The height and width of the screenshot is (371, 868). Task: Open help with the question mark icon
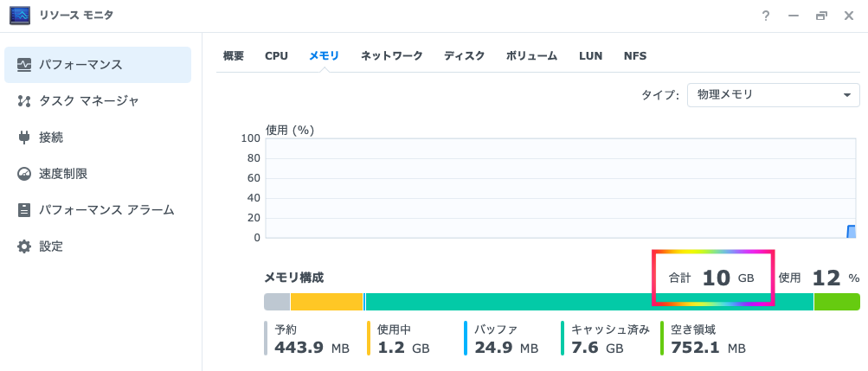click(x=766, y=16)
